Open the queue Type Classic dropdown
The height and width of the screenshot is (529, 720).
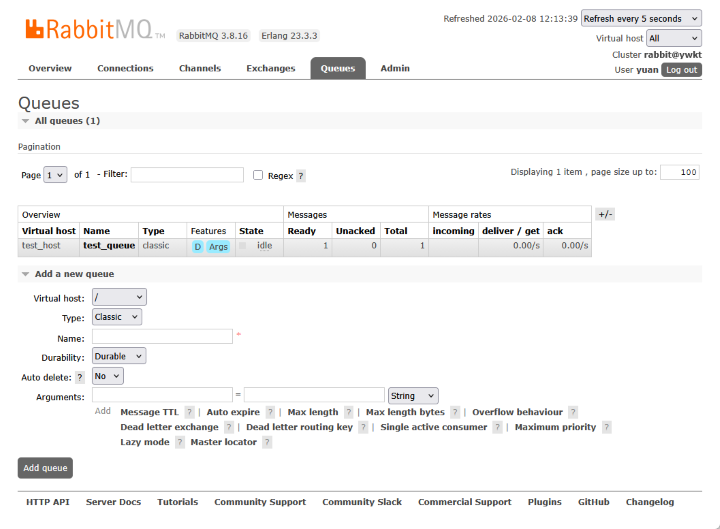(x=117, y=317)
